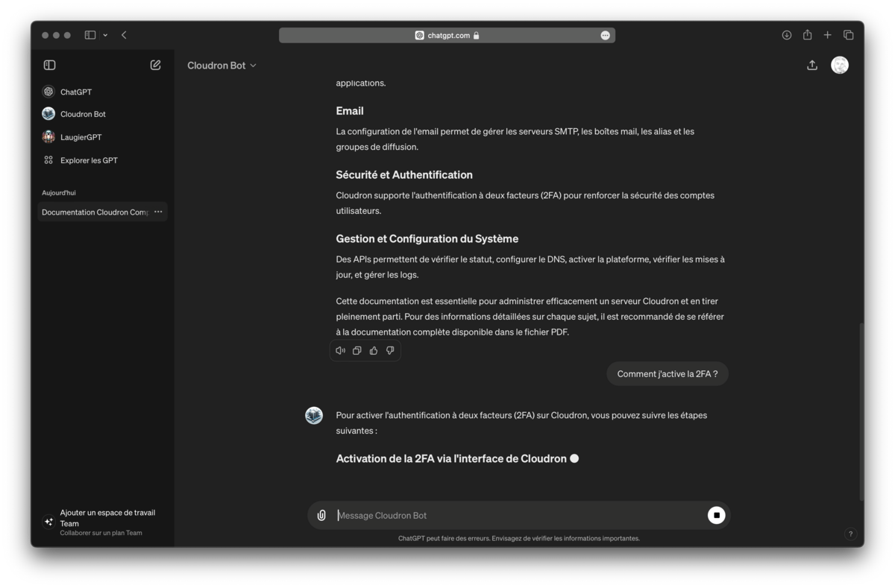Image resolution: width=895 pixels, height=588 pixels.
Task: Show the Safari tab overview
Action: (x=848, y=35)
